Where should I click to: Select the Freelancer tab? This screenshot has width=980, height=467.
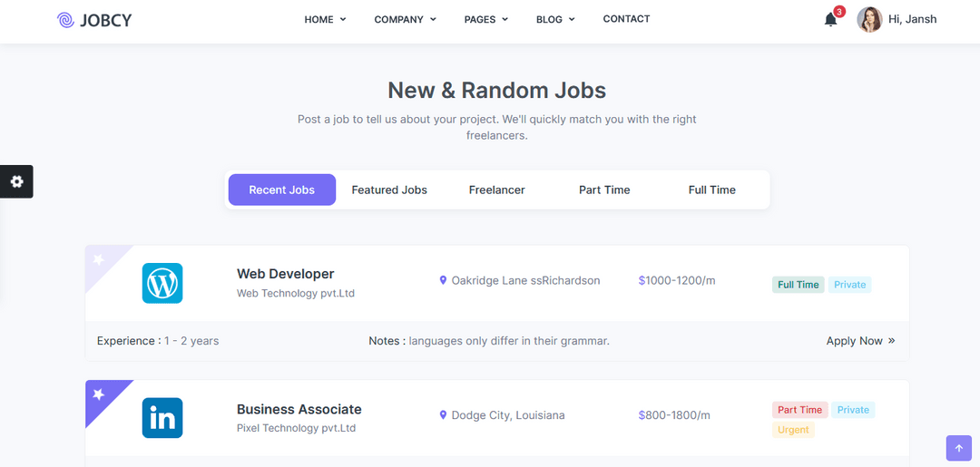pyautogui.click(x=496, y=190)
